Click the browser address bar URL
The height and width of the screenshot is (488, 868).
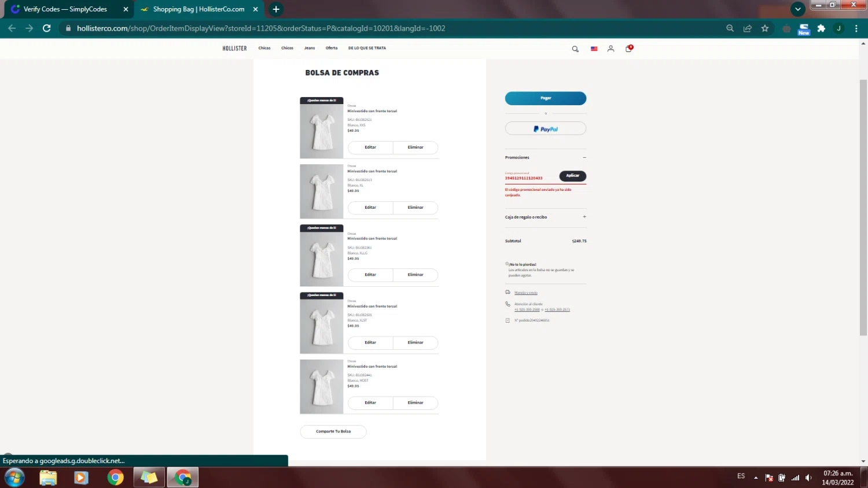(x=261, y=28)
